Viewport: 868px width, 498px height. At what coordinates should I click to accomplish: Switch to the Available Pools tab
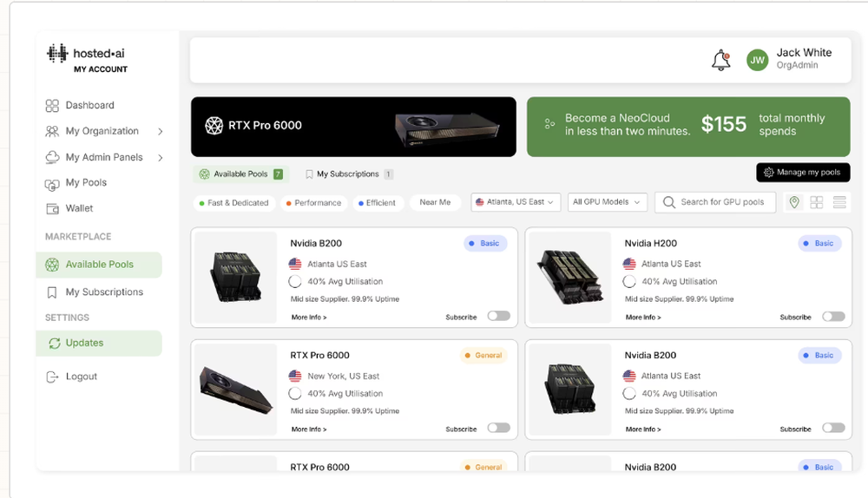point(241,174)
